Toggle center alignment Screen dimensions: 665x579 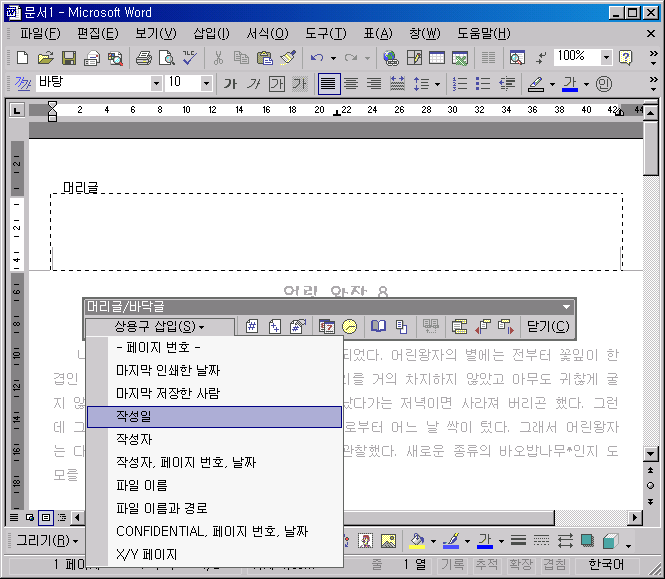tap(351, 84)
